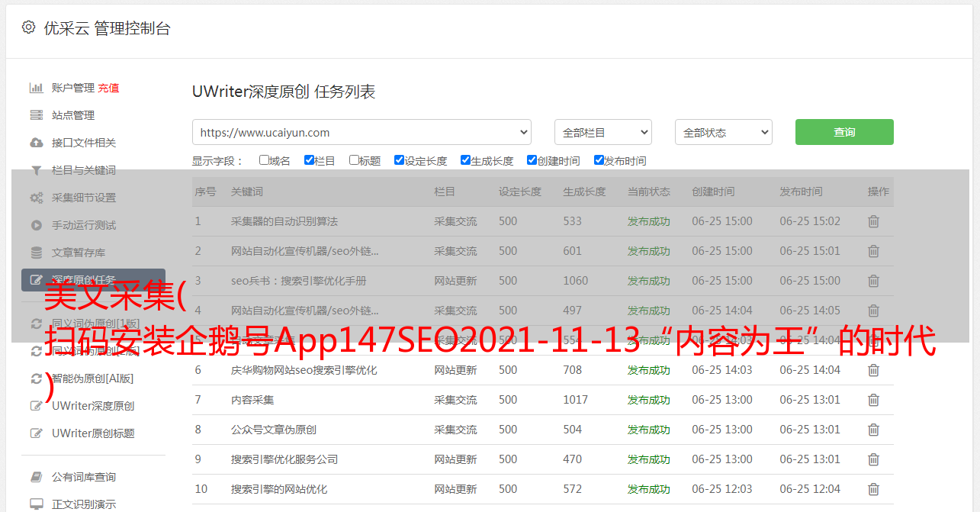This screenshot has width=980, height=512.
Task: Uncheck the 发布时间 field checkbox
Action: (x=599, y=160)
